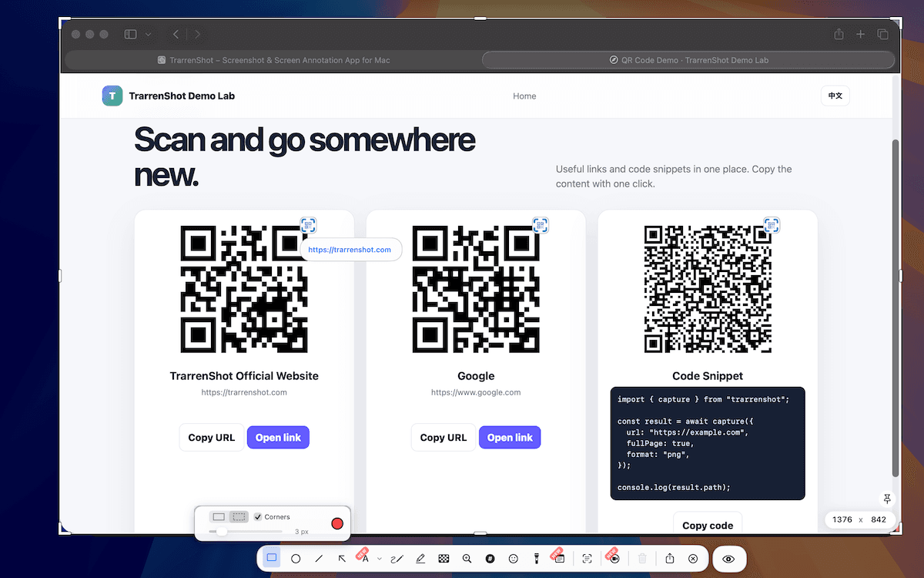Select the text annotation tool
Screen dimensions: 924x578
click(x=366, y=558)
